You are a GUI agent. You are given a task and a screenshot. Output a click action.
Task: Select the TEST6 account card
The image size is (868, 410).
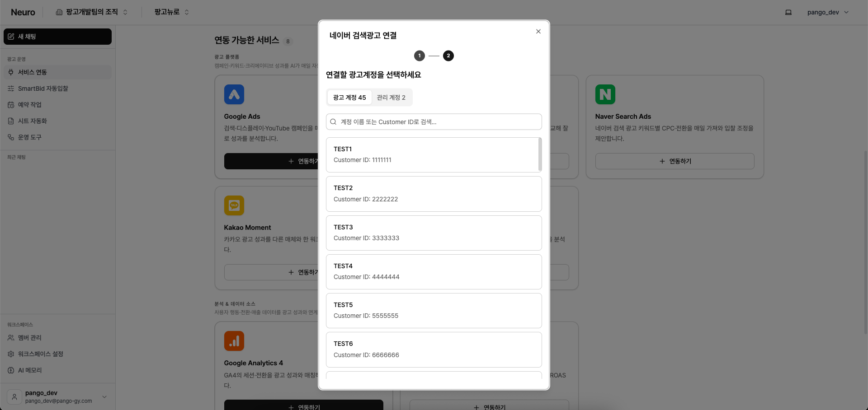434,349
